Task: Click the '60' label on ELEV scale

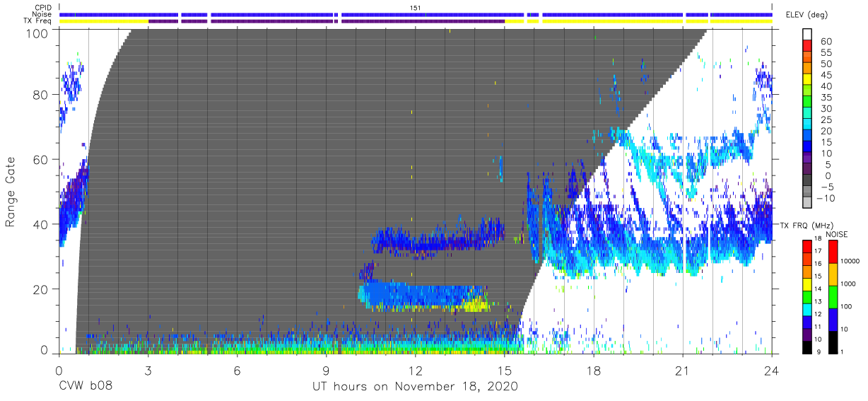Action: click(x=826, y=42)
